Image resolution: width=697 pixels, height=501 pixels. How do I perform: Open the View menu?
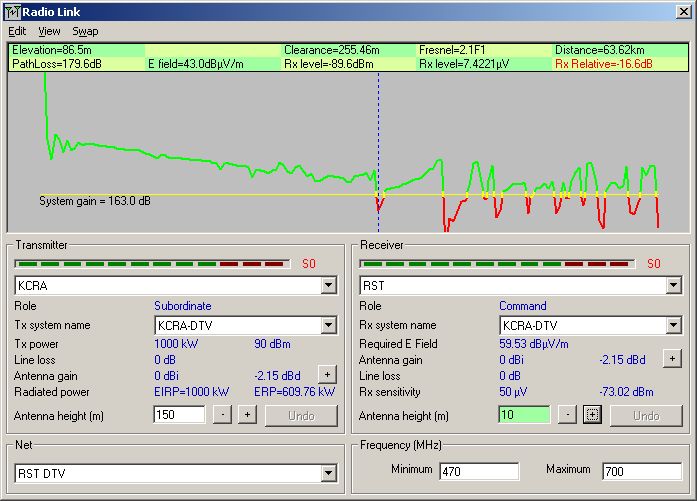49,31
